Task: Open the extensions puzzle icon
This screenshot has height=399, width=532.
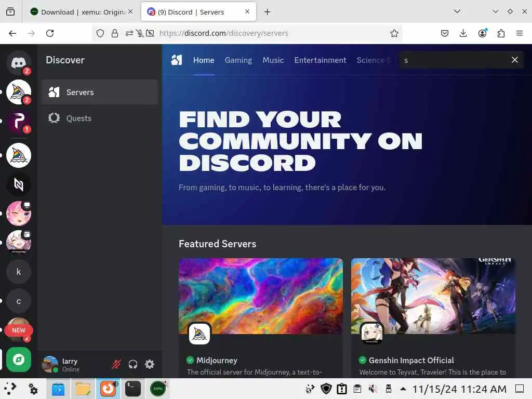Action: point(501,33)
